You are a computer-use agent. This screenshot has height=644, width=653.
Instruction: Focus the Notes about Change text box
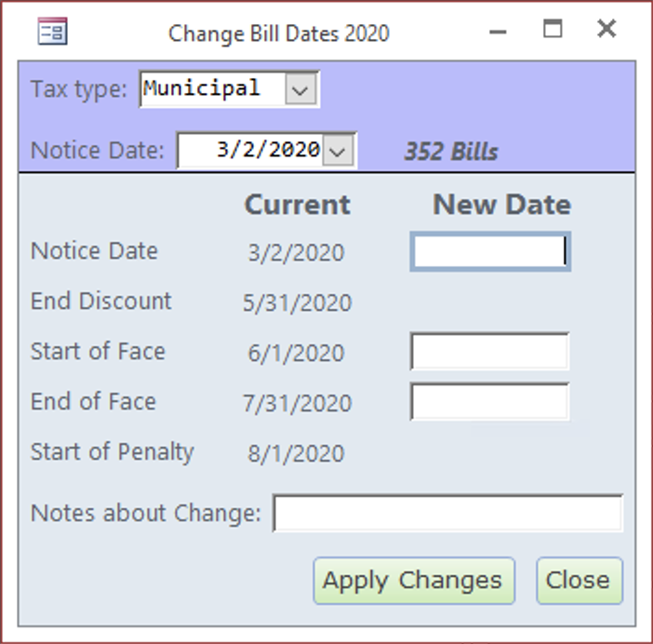(x=447, y=513)
